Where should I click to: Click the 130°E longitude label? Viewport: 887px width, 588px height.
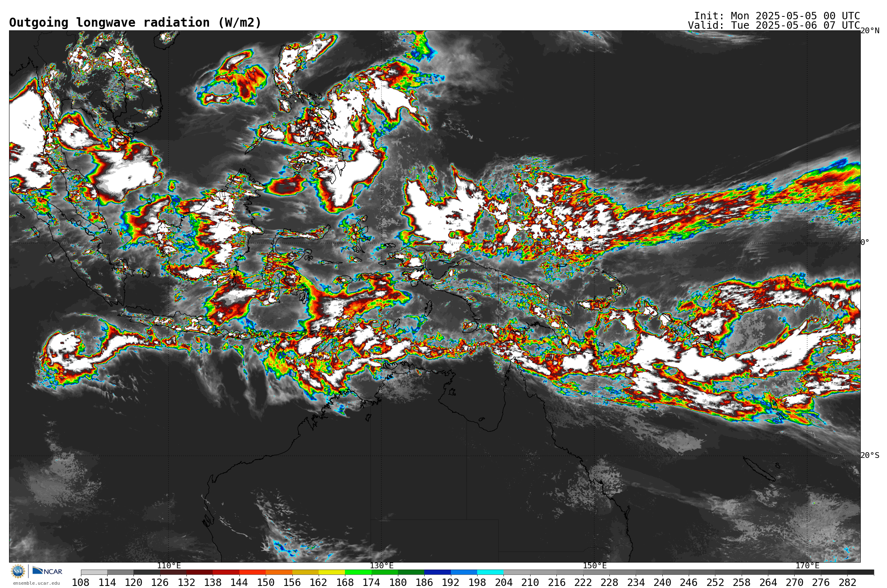pos(381,566)
